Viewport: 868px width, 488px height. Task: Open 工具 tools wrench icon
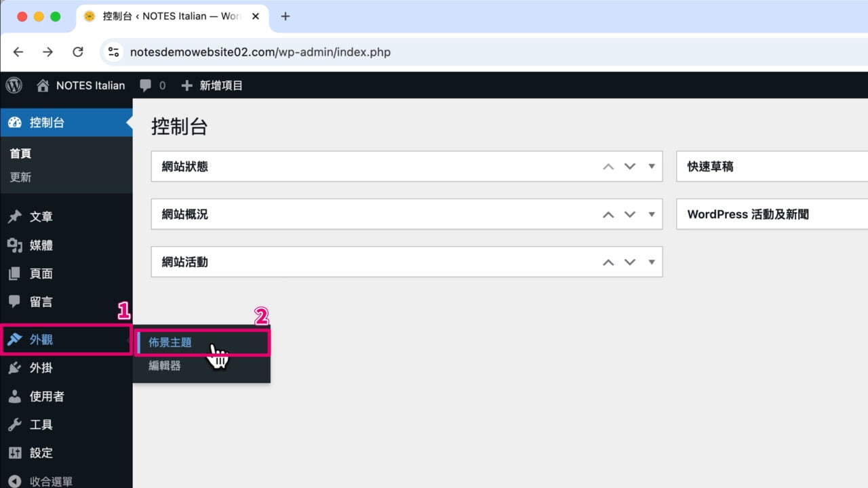click(x=14, y=425)
